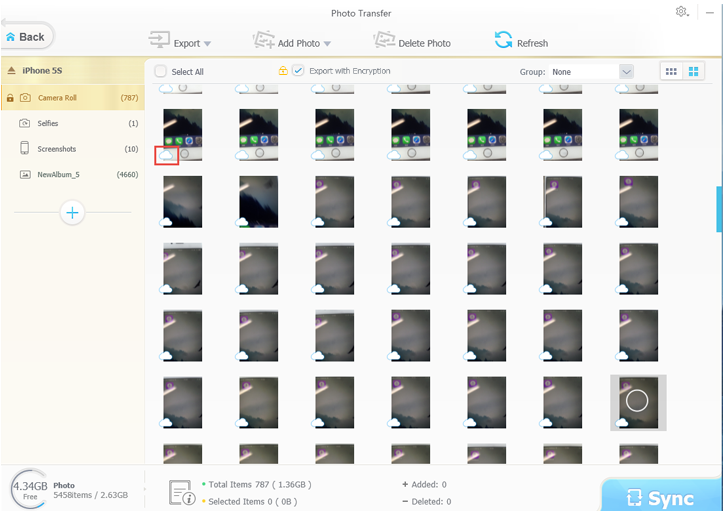
Task: Select the last home-screen photo in row
Action: [x=638, y=135]
